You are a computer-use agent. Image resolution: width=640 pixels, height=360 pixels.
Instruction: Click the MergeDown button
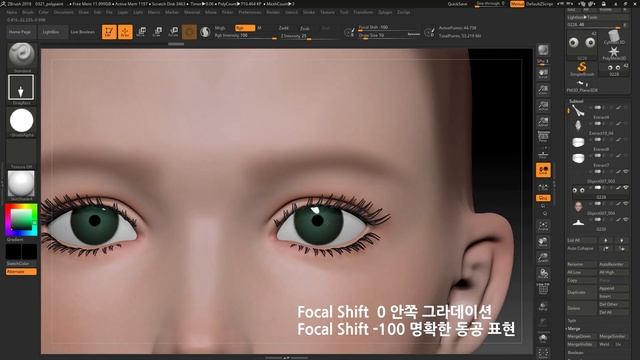click(x=582, y=336)
